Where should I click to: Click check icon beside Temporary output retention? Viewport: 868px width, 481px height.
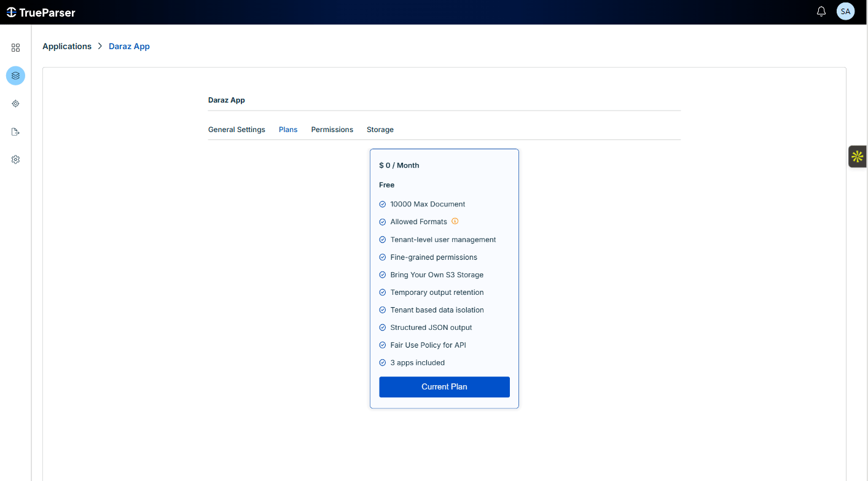pyautogui.click(x=383, y=292)
